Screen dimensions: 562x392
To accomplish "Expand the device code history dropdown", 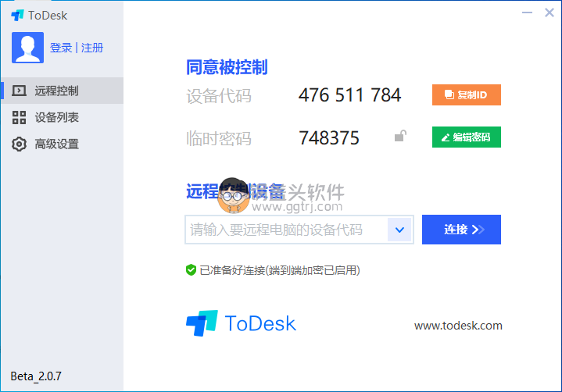I will (400, 230).
